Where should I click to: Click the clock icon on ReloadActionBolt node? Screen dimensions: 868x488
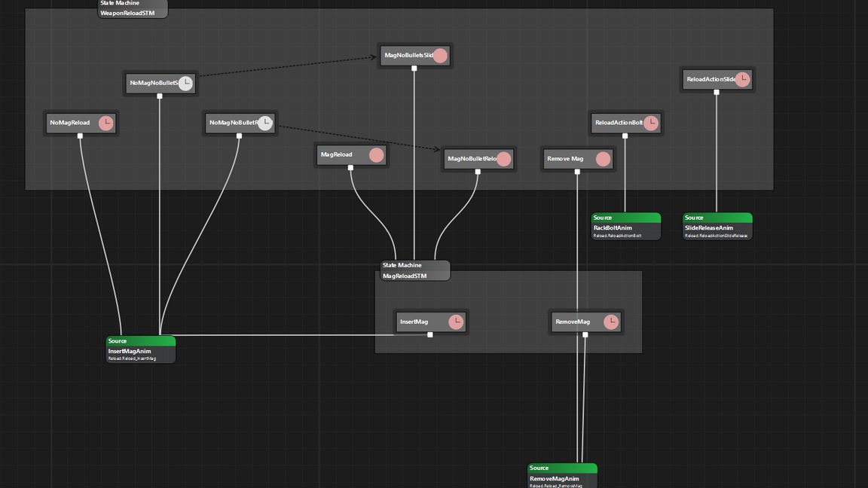(x=651, y=123)
